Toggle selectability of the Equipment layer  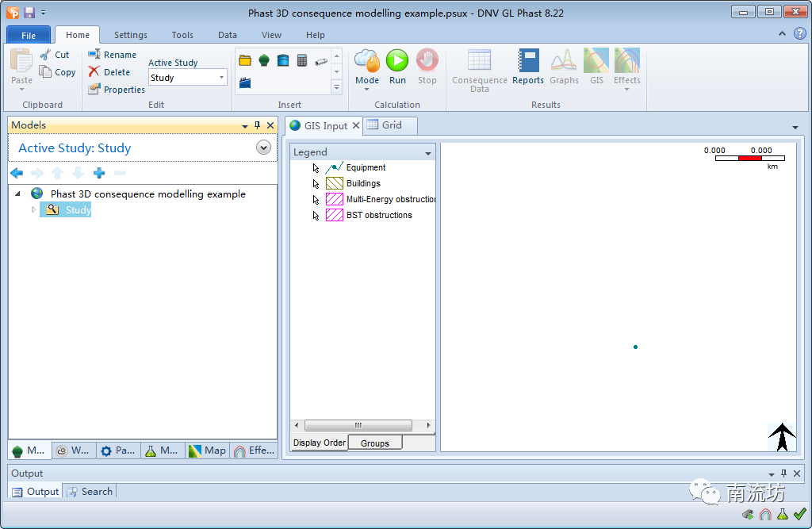tap(316, 168)
